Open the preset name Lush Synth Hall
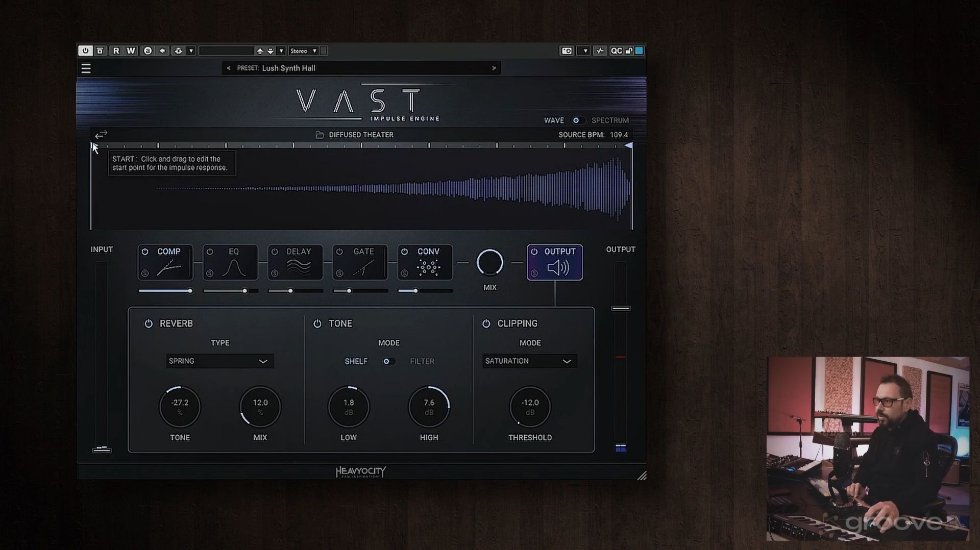Image resolution: width=980 pixels, height=550 pixels. [288, 68]
